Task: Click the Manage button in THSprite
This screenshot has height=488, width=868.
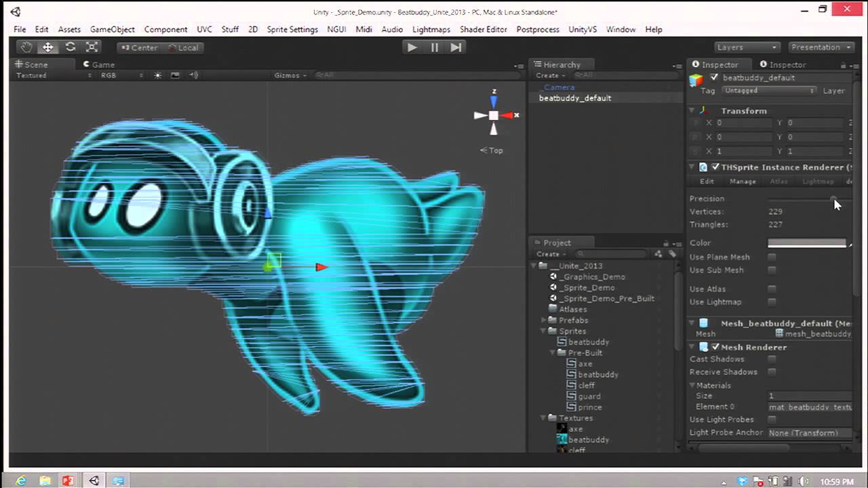Action: coord(743,181)
